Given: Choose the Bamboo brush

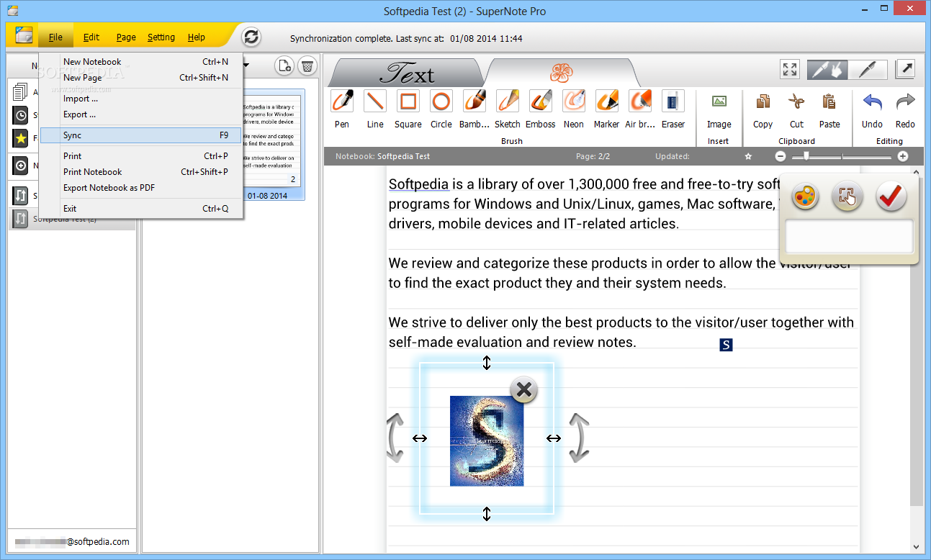Looking at the screenshot, I should [x=475, y=101].
